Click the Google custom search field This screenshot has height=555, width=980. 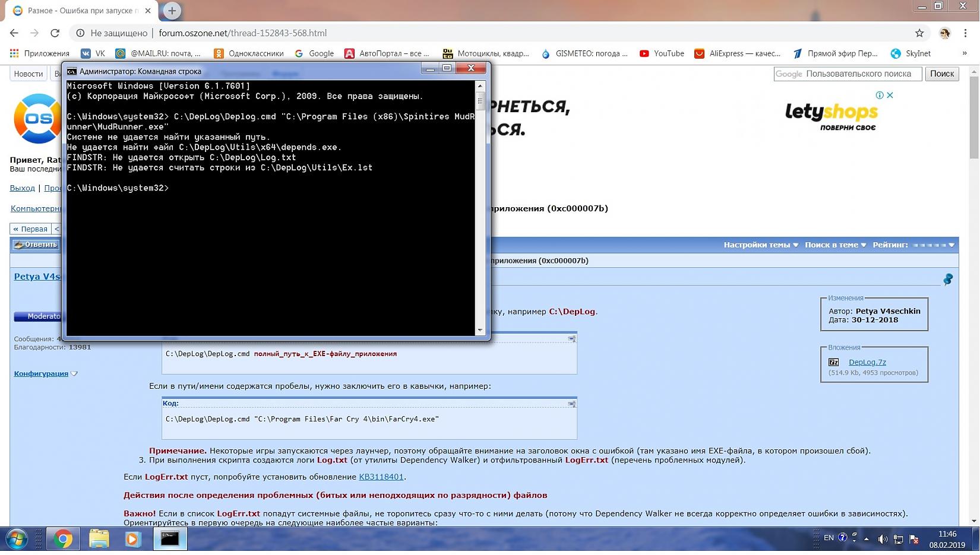point(848,74)
